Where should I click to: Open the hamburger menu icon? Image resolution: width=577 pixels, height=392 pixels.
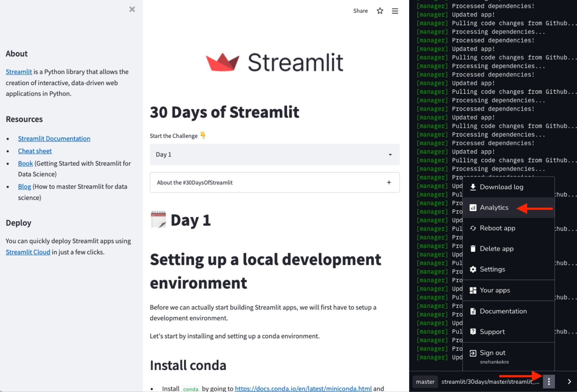pos(395,11)
